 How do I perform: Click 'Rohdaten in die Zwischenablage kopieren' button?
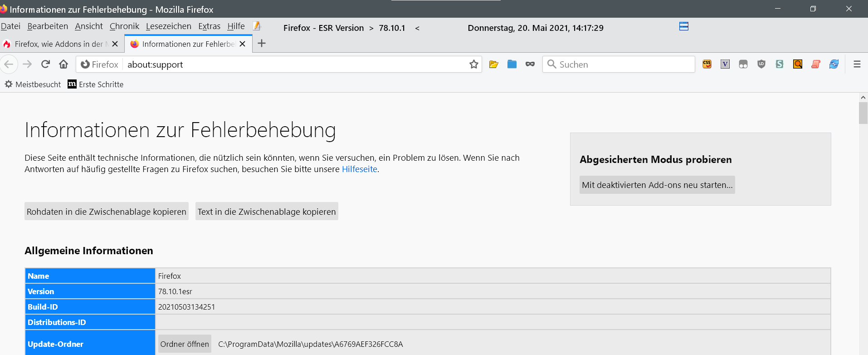(x=107, y=212)
